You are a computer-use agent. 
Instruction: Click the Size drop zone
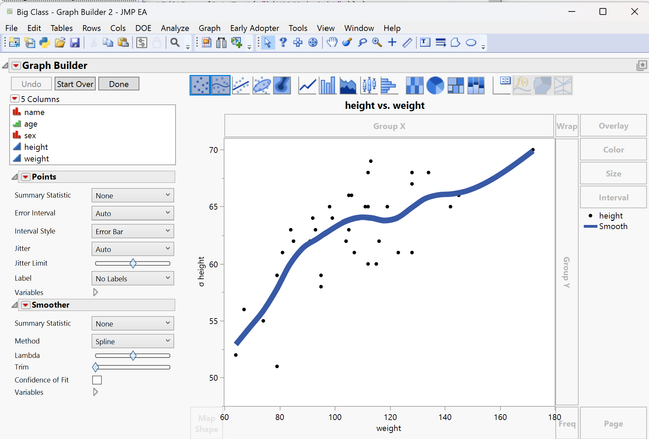pos(613,174)
